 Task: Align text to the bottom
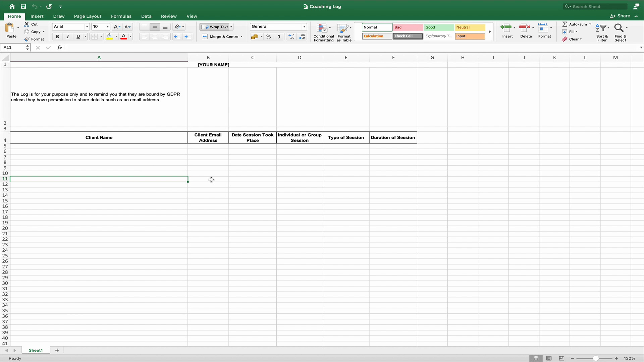click(165, 27)
